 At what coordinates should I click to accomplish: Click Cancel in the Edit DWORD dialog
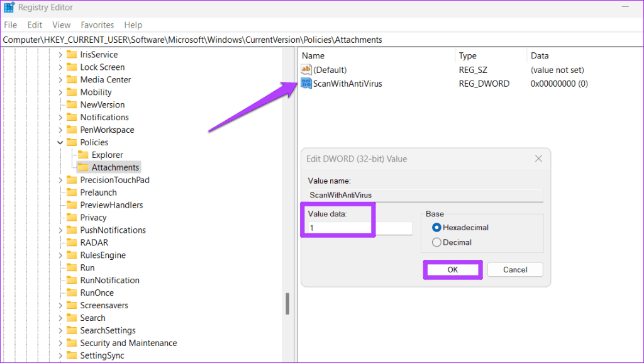pyautogui.click(x=515, y=269)
